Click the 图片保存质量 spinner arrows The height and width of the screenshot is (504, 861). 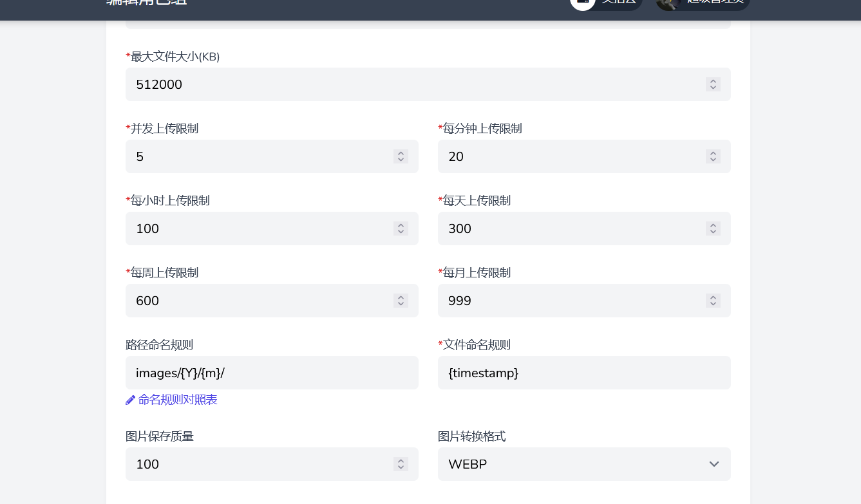click(401, 464)
